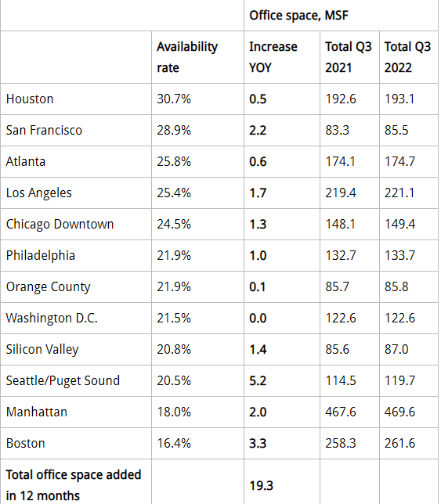Viewport: 441px width, 504px height.
Task: Select Boston's 16.4% availability rate
Action: pyautogui.click(x=174, y=443)
